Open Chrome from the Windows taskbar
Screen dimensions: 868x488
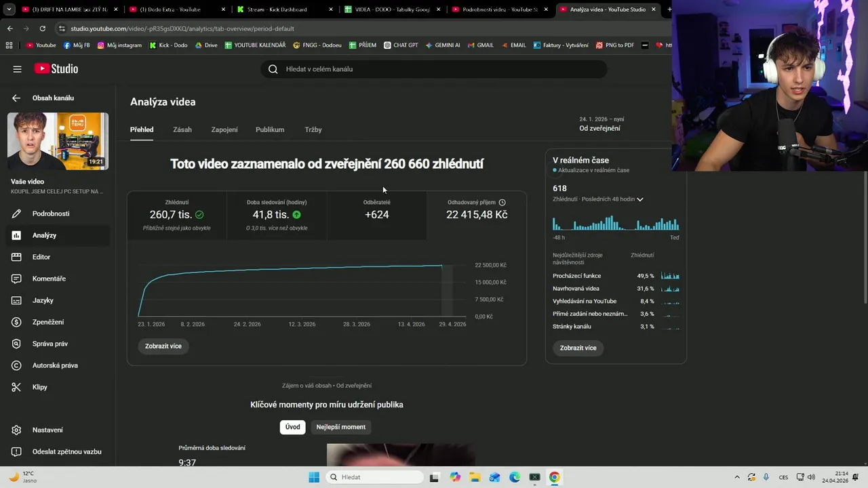pos(554,477)
